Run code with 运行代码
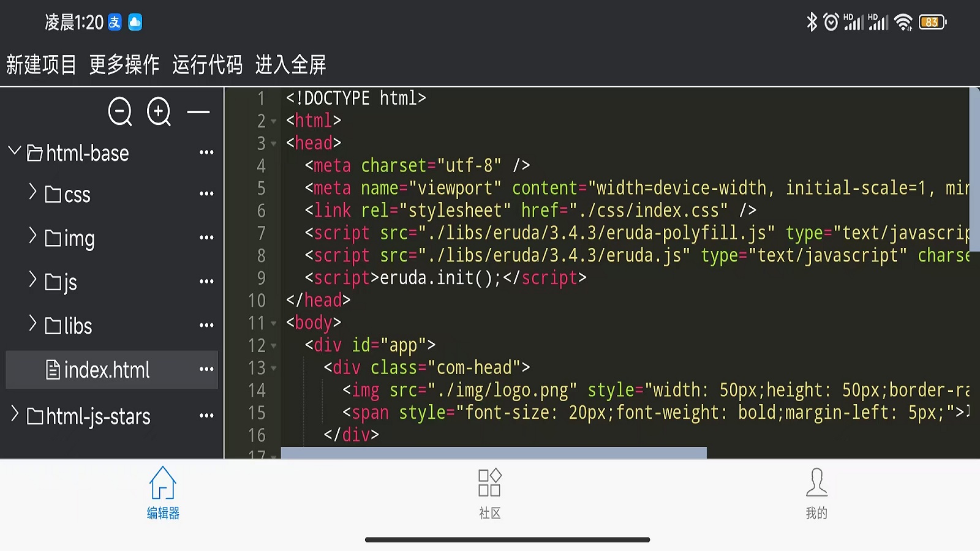 click(x=208, y=64)
